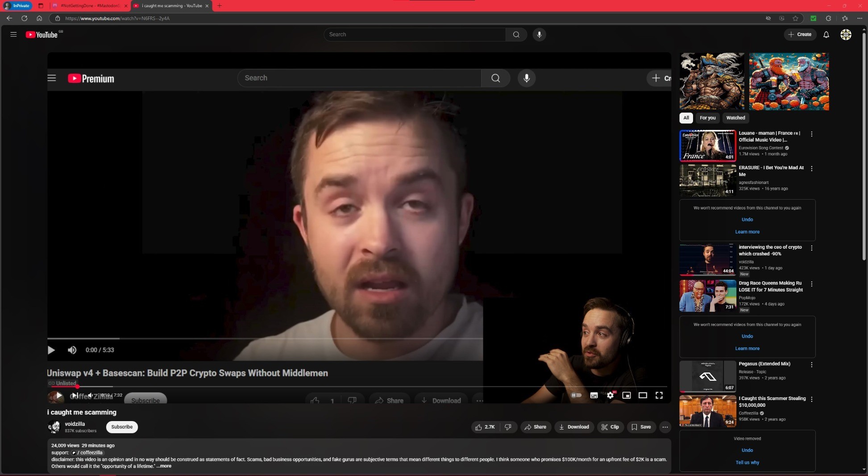The image size is (868, 476).
Task: Refresh the browser page
Action: point(25,18)
